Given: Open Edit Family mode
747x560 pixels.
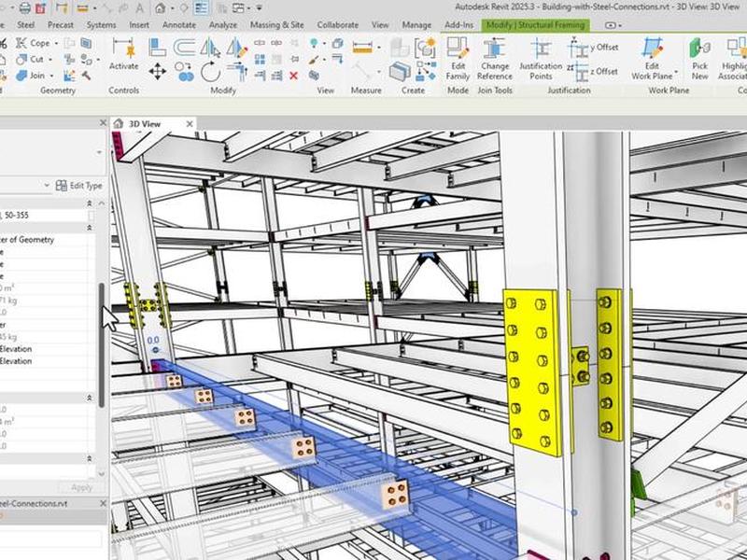Looking at the screenshot, I should pyautogui.click(x=458, y=59).
